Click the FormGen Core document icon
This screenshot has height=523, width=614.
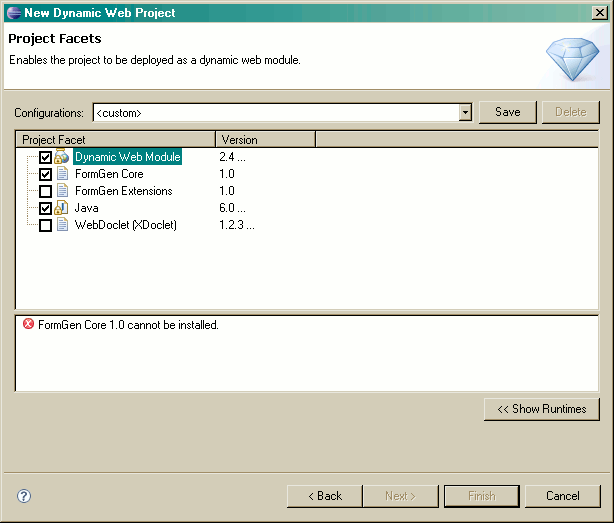coord(62,174)
